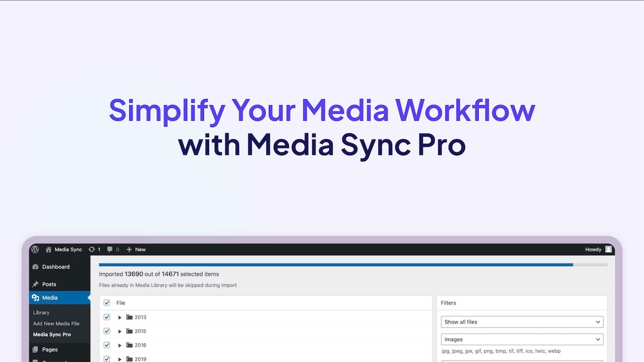Viewport: 644px width, 362px height.
Task: Click the plus New icon in admin bar
Action: point(129,249)
